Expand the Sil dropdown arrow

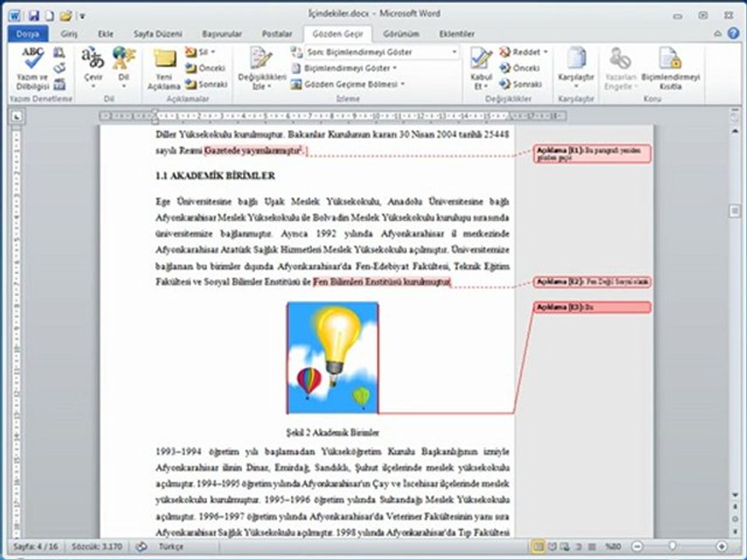coord(213,52)
